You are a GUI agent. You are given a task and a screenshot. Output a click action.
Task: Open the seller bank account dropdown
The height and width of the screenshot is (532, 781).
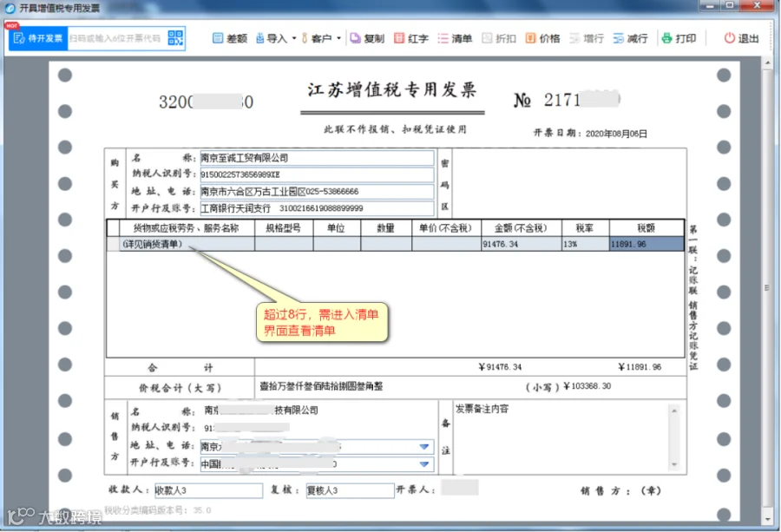423,464
